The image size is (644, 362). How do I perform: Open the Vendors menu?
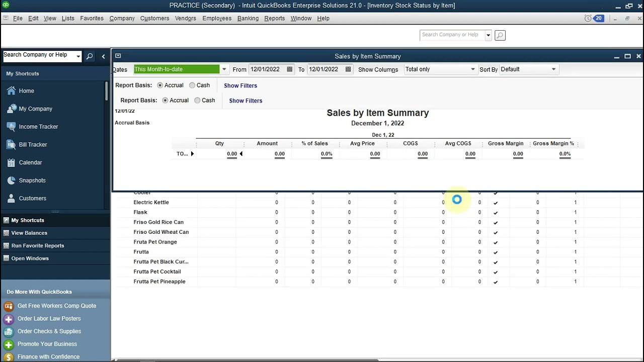(186, 18)
